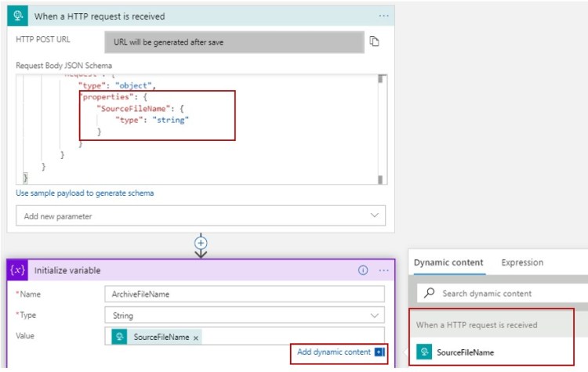The width and height of the screenshot is (588, 372).
Task: Open the Type dropdown showing String
Action: tap(244, 316)
